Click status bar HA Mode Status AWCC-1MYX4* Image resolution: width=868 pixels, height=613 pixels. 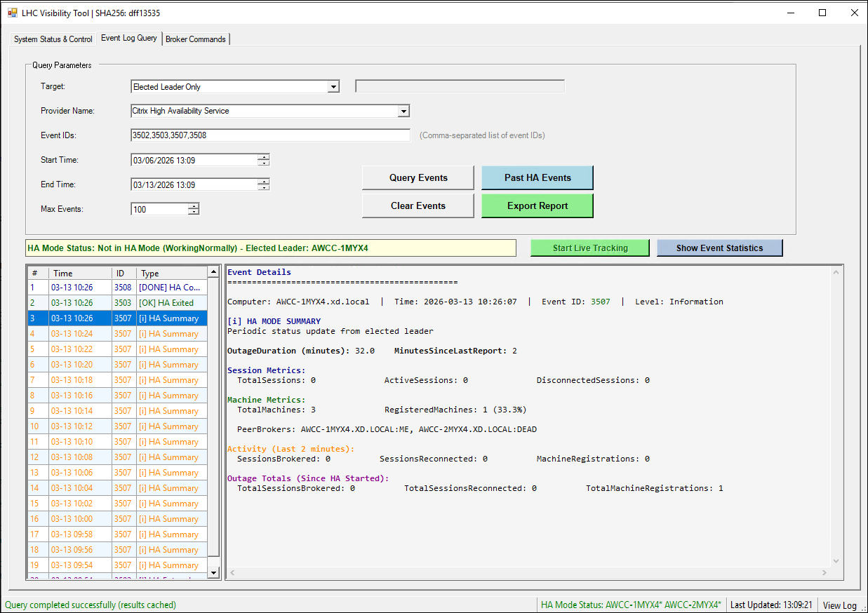click(x=631, y=605)
